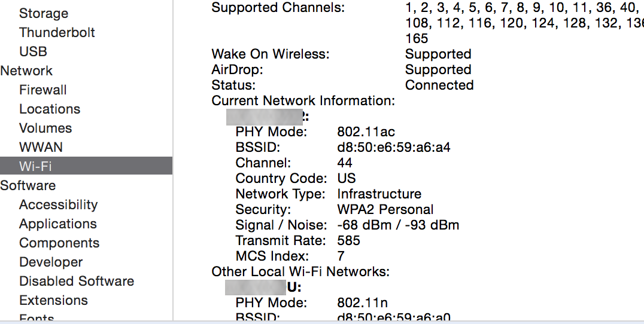Viewport: 644px width, 324px height.
Task: Select Components in the sidebar
Action: coord(59,243)
